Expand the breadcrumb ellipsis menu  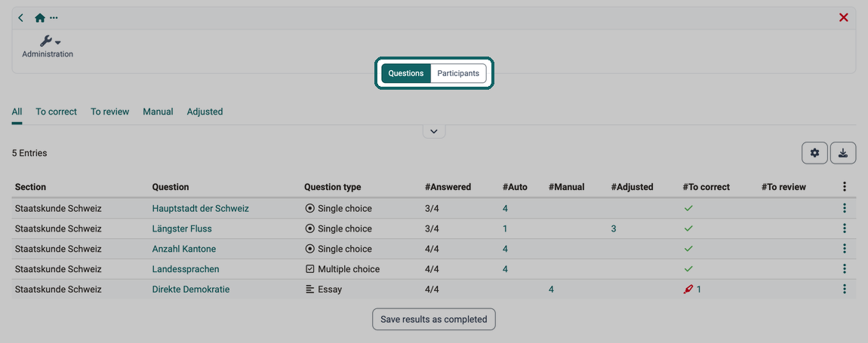click(x=54, y=17)
